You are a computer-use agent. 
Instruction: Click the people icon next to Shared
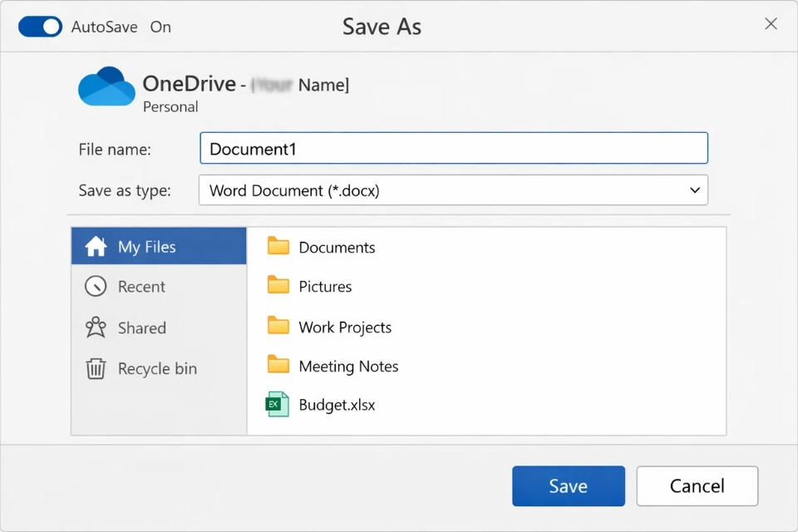[97, 328]
